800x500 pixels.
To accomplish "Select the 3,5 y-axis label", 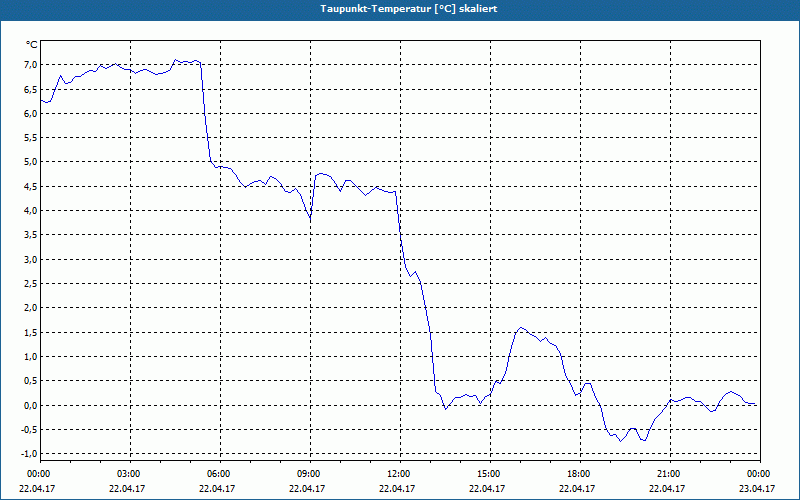I will (x=30, y=235).
